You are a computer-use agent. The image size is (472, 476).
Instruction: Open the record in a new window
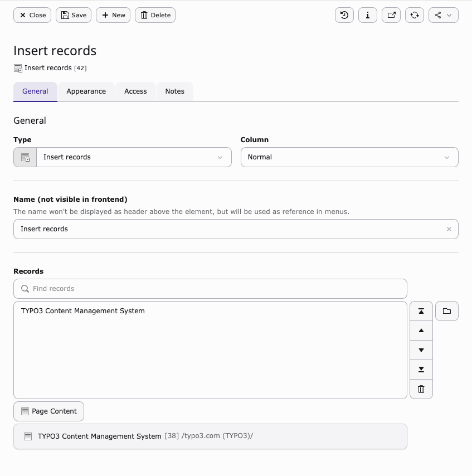391,15
